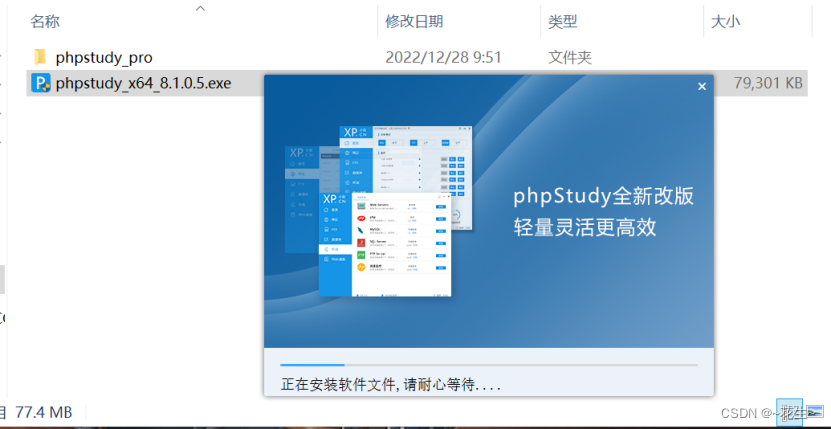
Task: Click the 正在安装软件文件 status text
Action: point(391,384)
